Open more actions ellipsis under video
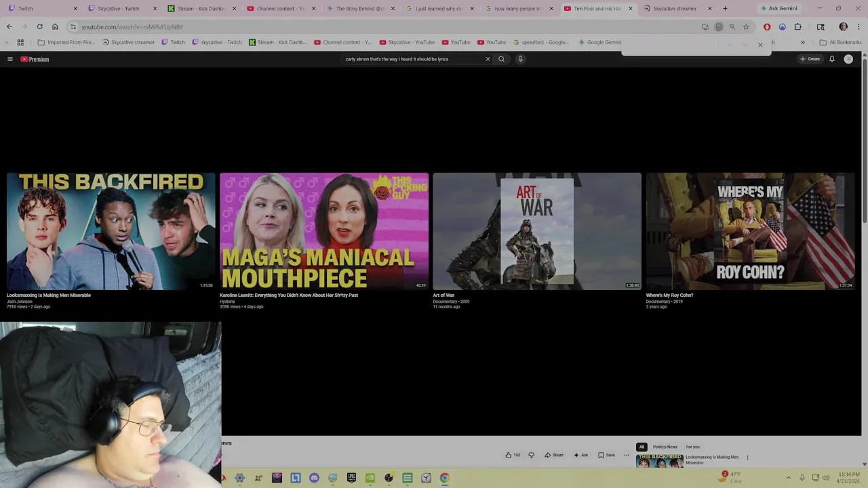Screen dimensions: 868x488 [x=627, y=455]
